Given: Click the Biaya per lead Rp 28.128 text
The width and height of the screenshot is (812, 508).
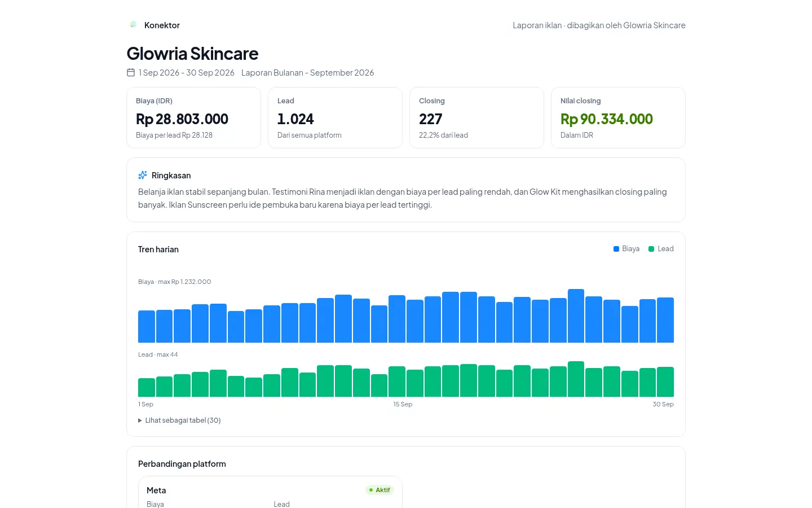Looking at the screenshot, I should [174, 135].
